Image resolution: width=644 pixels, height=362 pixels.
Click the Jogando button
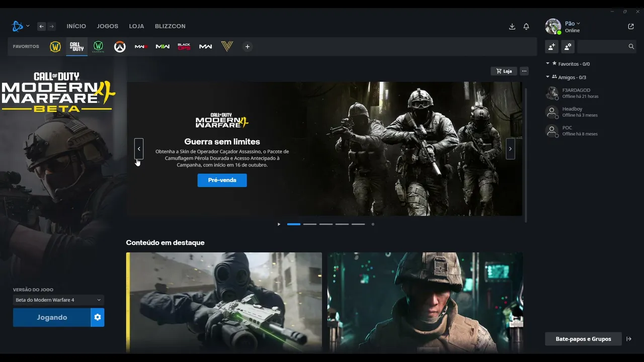click(52, 317)
